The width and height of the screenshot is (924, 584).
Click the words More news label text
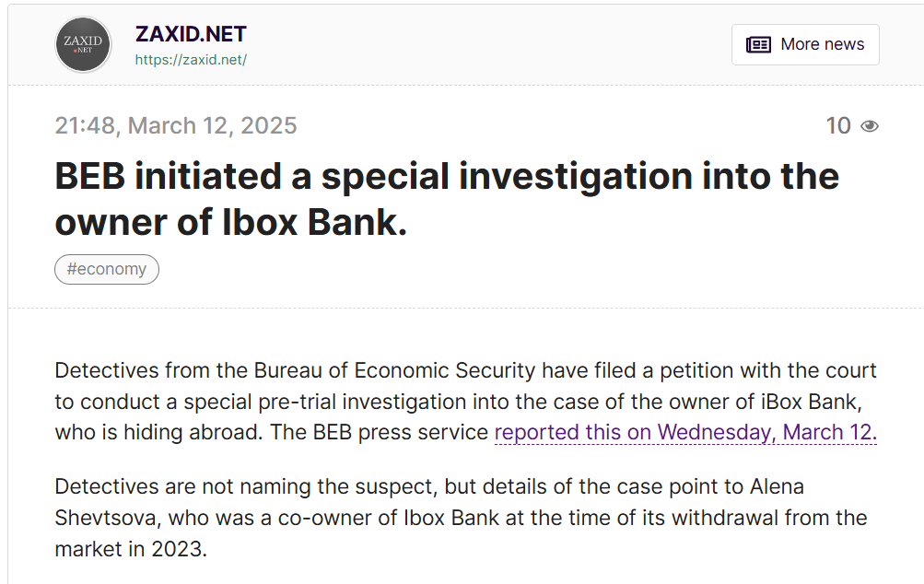point(823,45)
